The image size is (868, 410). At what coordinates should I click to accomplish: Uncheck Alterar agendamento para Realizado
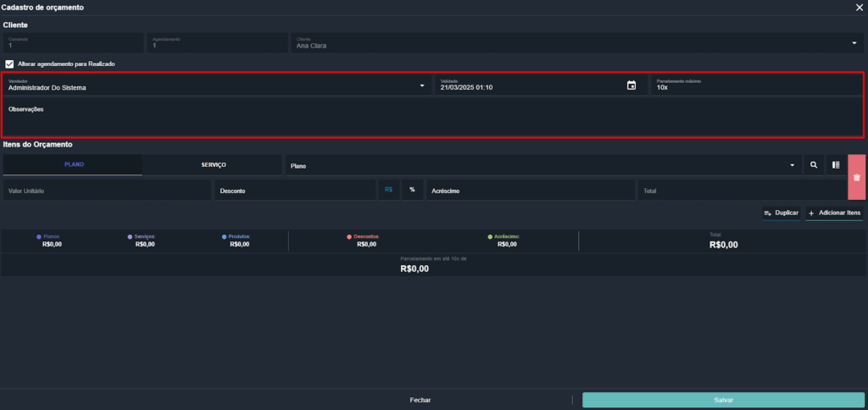pyautogui.click(x=9, y=64)
